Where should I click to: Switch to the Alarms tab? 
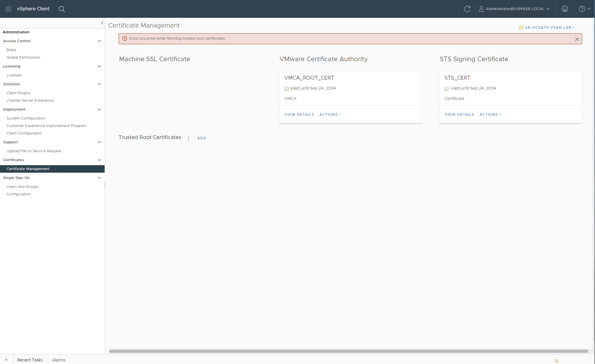point(59,360)
